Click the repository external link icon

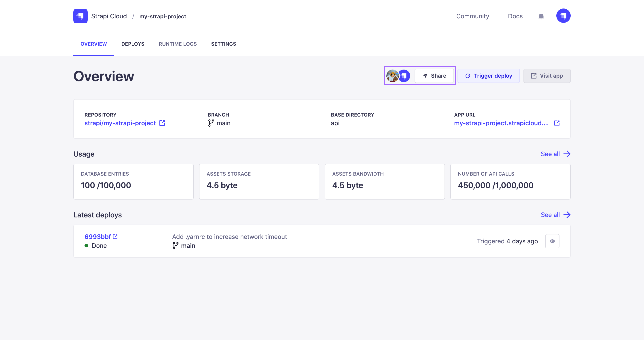[162, 123]
